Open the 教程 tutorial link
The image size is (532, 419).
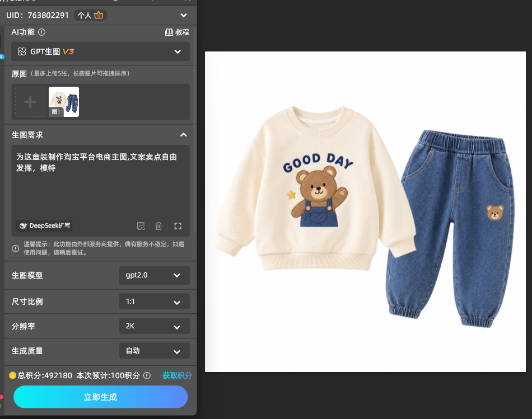click(x=177, y=32)
